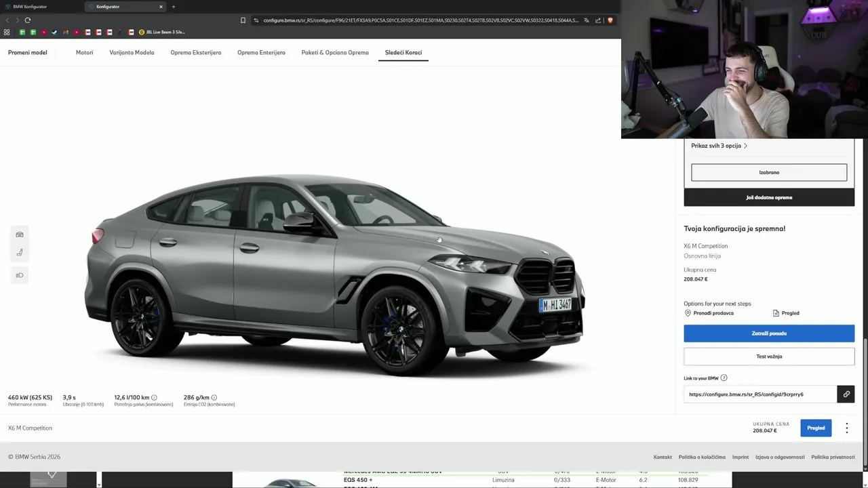Copy the BMW configuration link icon

coord(846,394)
